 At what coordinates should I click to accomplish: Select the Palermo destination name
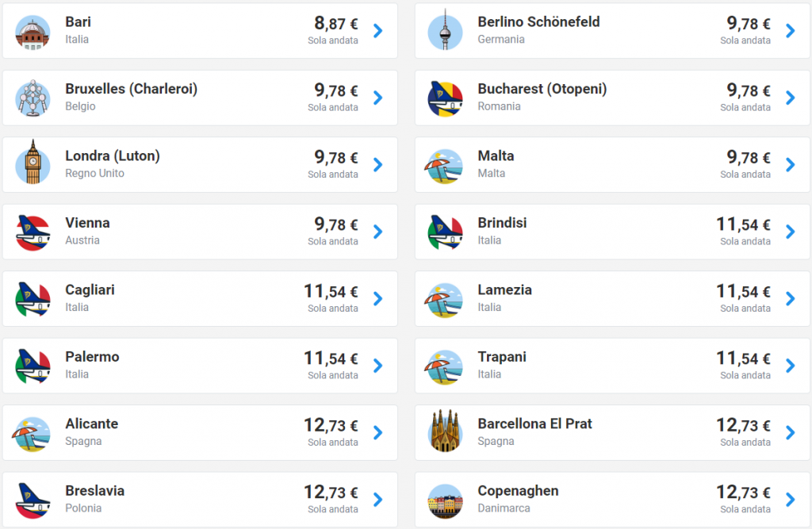coord(92,357)
